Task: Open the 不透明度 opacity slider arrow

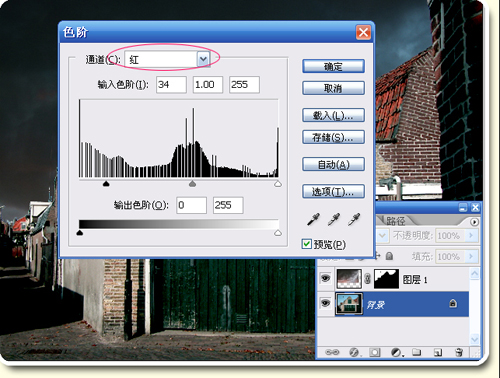Action: [471, 235]
